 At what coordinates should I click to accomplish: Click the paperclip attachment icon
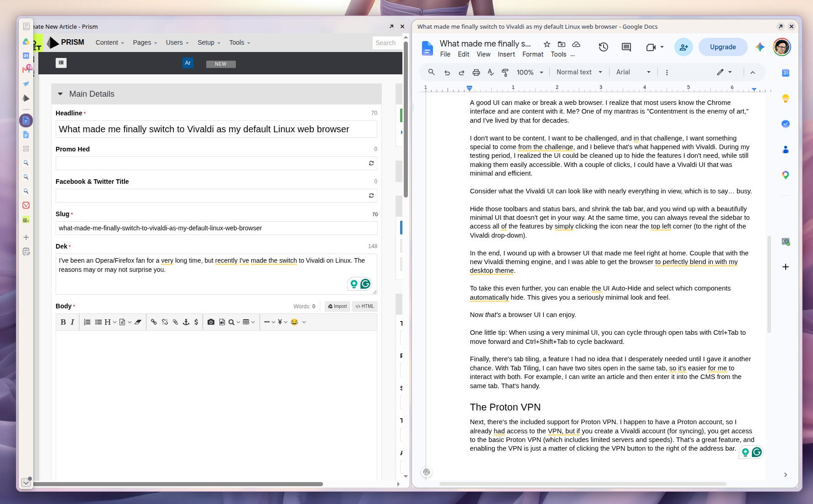175,322
